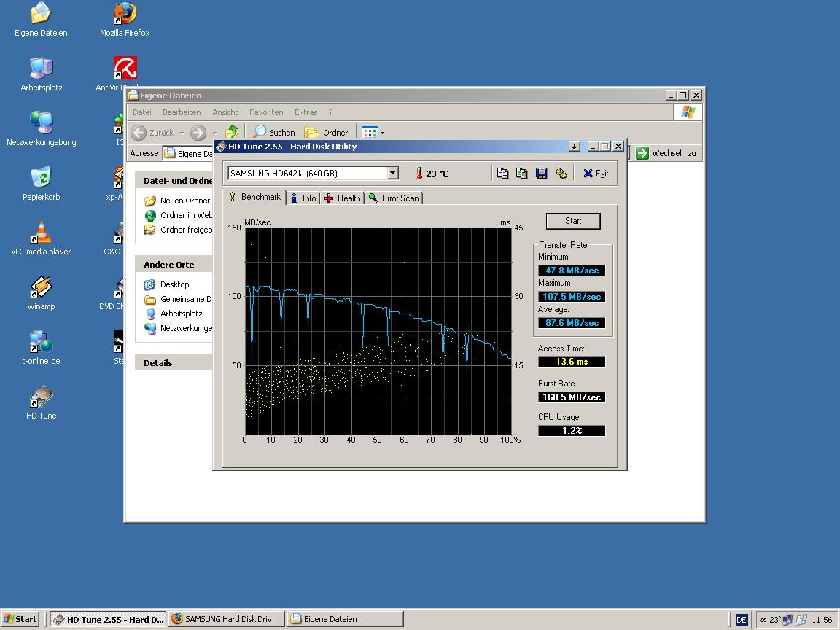Click Suchen search button in Explorer
This screenshot has height=630, width=840.
coord(274,132)
